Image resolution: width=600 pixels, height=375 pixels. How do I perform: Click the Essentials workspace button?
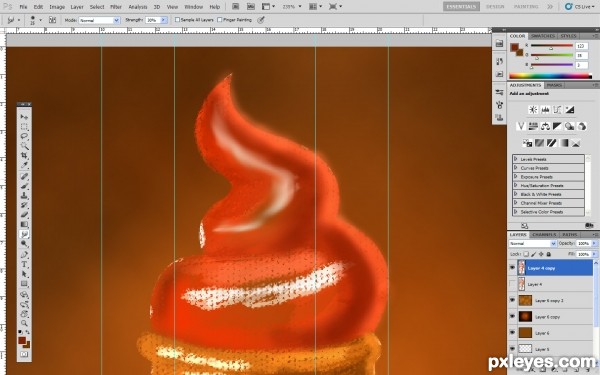point(461,7)
